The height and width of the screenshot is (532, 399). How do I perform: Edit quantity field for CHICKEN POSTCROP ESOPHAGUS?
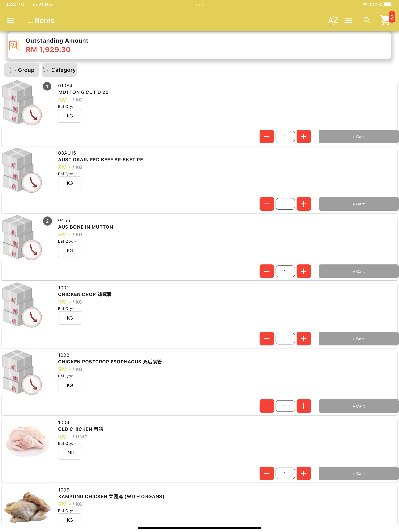pyautogui.click(x=285, y=406)
